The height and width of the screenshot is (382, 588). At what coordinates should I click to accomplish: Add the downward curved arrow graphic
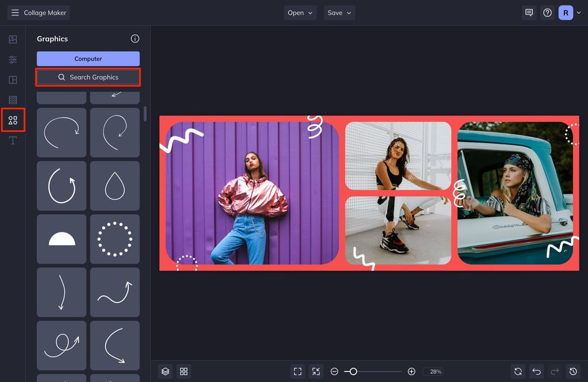tap(62, 292)
